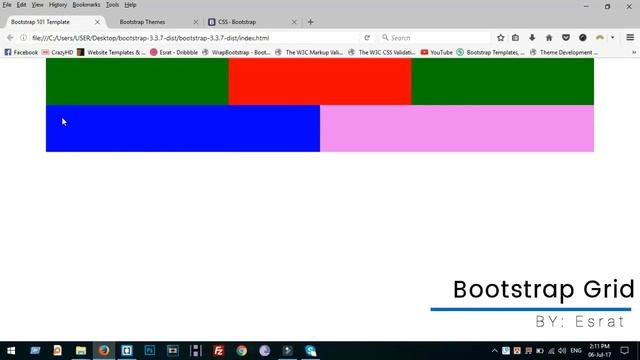Show bookmarks list icon in toolbar
This screenshot has width=640, height=360.
point(516,38)
